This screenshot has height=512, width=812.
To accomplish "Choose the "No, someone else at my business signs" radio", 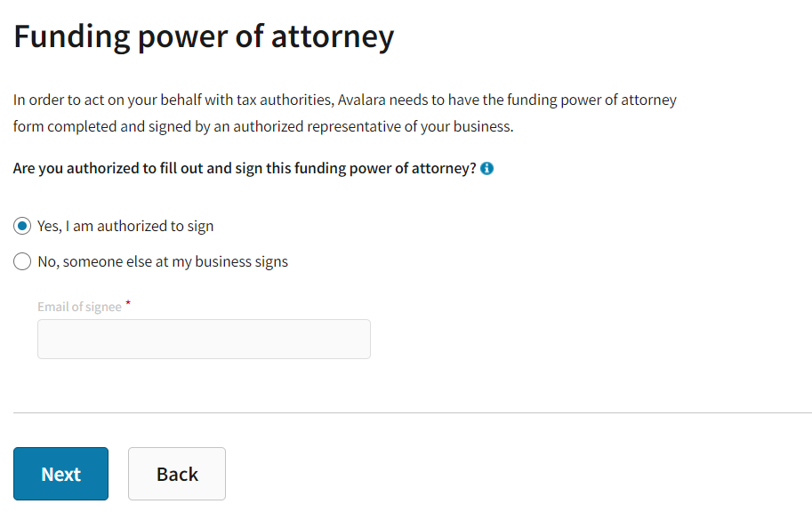I will coord(22,262).
